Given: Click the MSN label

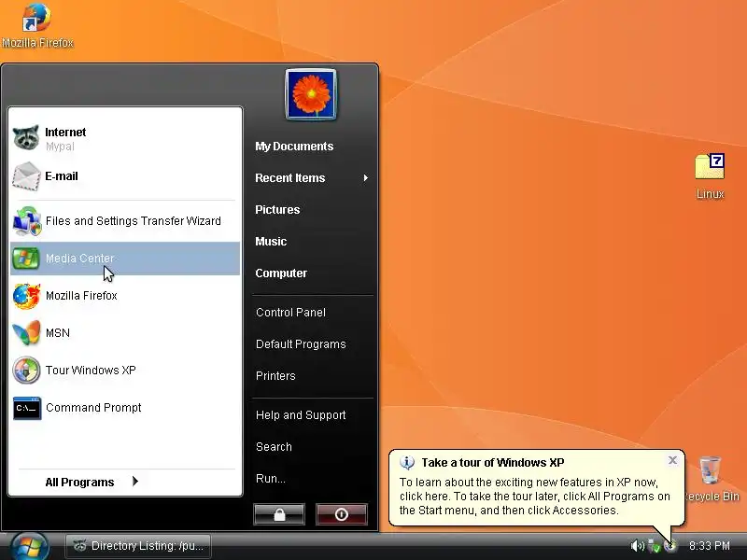Looking at the screenshot, I should pyautogui.click(x=58, y=333).
